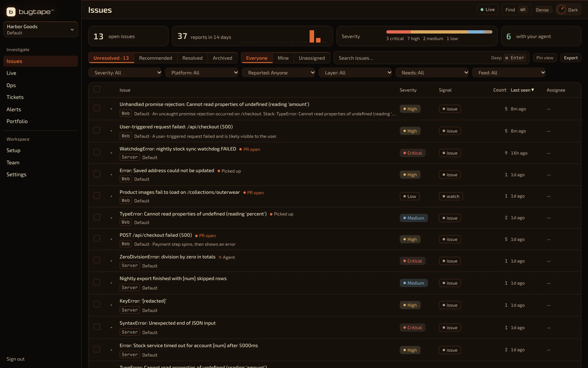Click the Find ⌘K button

point(516,9)
